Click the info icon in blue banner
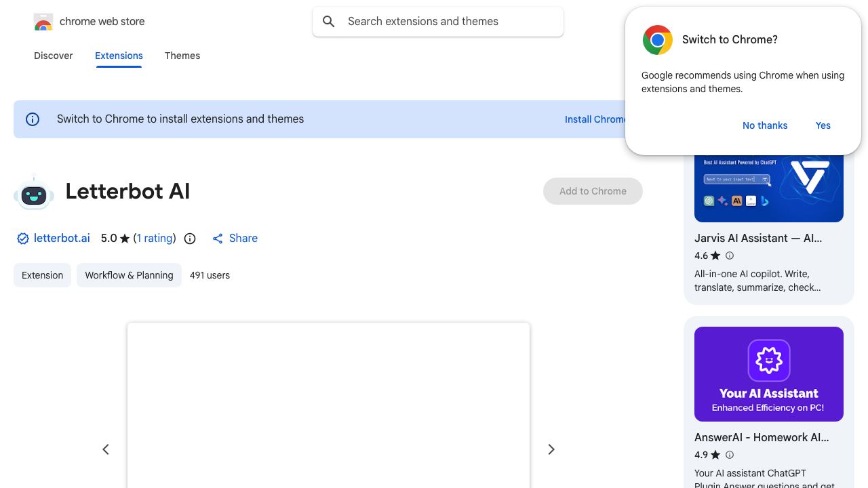This screenshot has width=868, height=488. click(33, 119)
